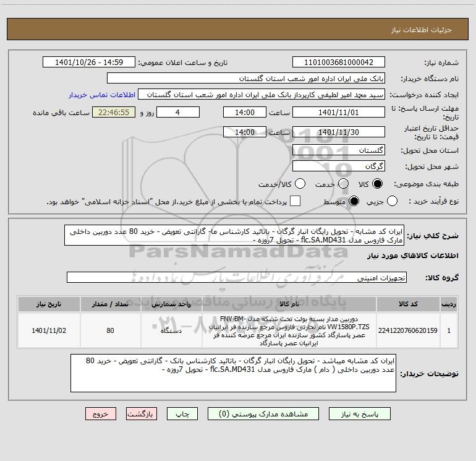This screenshot has width=476, height=461.
Task: Click the واحد شمارش column header
Action: [x=171, y=304]
